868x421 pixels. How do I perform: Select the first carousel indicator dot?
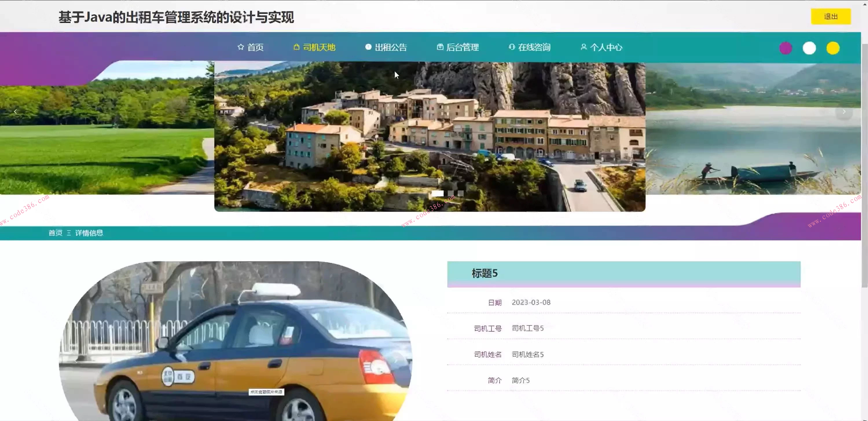click(x=437, y=193)
